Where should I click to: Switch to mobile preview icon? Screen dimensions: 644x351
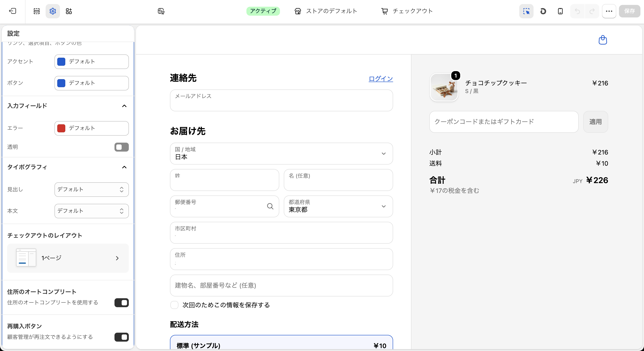click(x=560, y=11)
